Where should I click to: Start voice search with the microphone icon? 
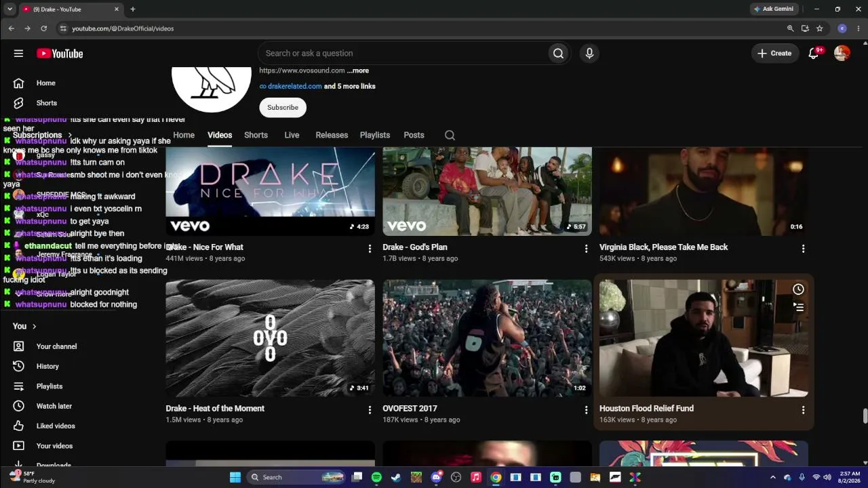(x=589, y=54)
